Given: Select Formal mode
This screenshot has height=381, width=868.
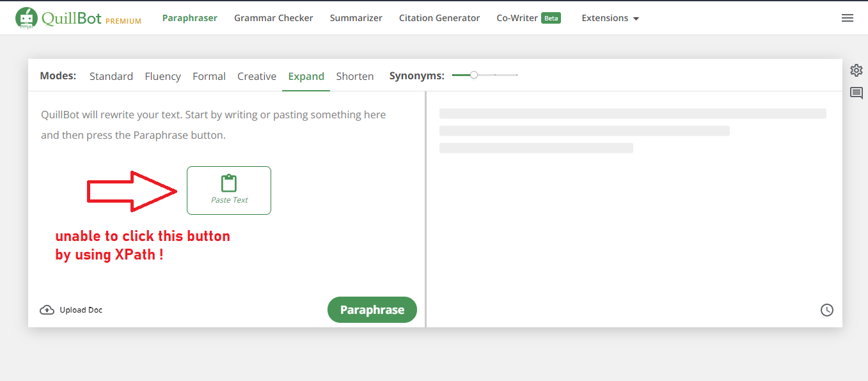Looking at the screenshot, I should (x=209, y=76).
